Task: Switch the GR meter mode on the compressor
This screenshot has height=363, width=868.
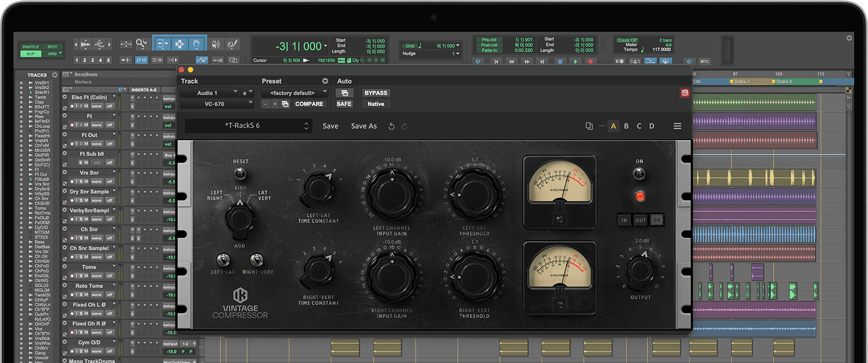Action: pos(657,220)
